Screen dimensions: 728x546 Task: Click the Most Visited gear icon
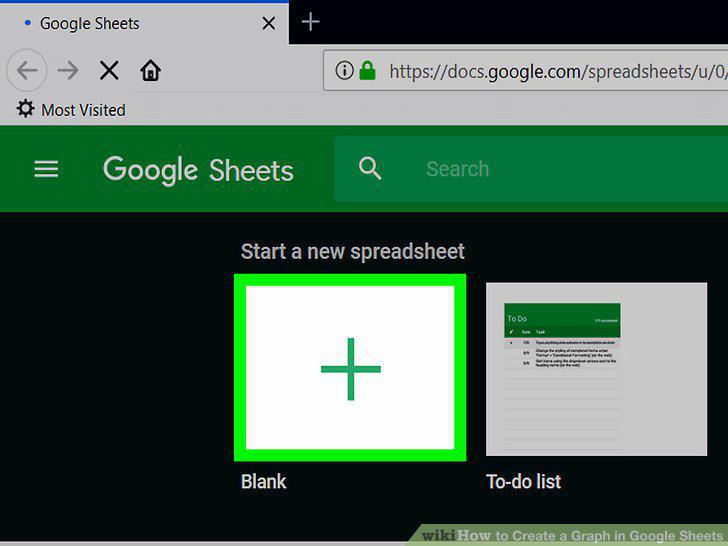tap(25, 109)
